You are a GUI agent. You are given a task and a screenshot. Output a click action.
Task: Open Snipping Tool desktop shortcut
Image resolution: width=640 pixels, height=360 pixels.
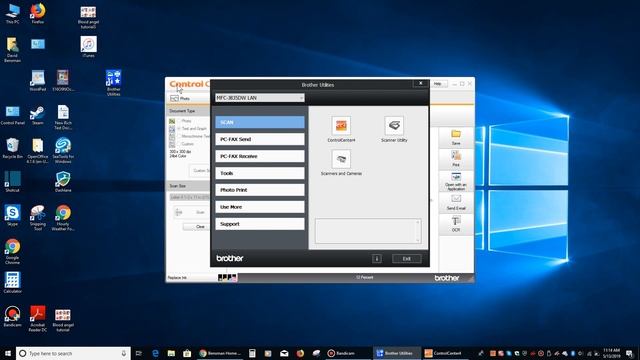[x=38, y=218]
